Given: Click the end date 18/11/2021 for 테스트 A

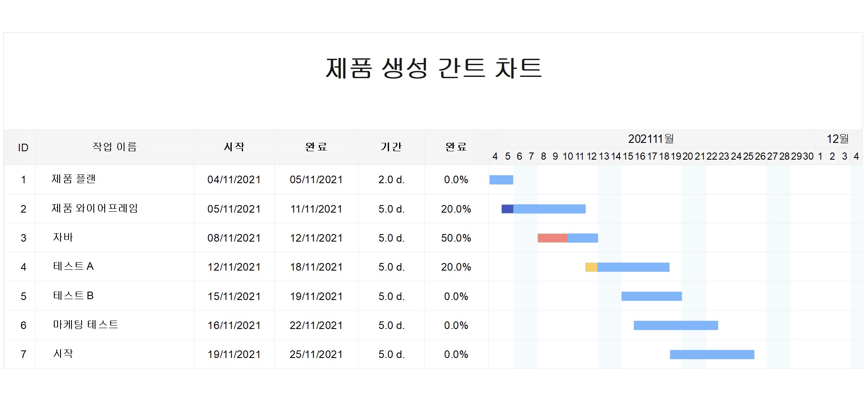Looking at the screenshot, I should tap(316, 267).
